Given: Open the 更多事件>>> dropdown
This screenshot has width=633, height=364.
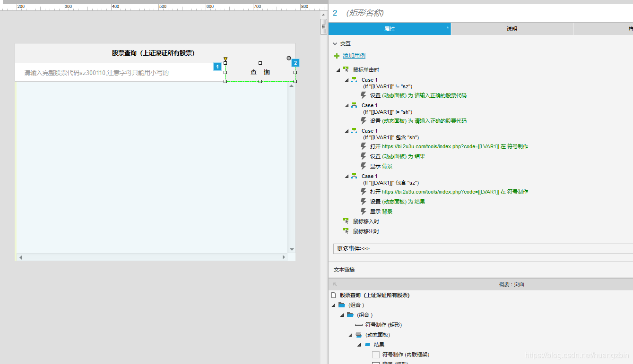Looking at the screenshot, I should click(483, 249).
